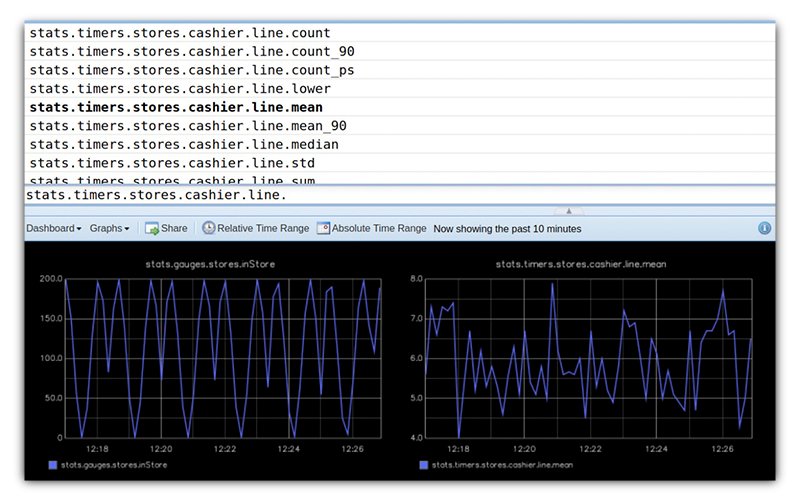
Task: Select the cashier.line.mean_90 metric
Action: click(187, 125)
